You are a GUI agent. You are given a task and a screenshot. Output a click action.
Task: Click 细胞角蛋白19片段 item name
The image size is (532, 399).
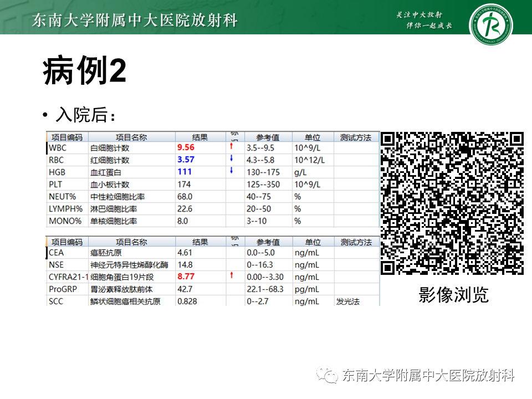pos(122,277)
